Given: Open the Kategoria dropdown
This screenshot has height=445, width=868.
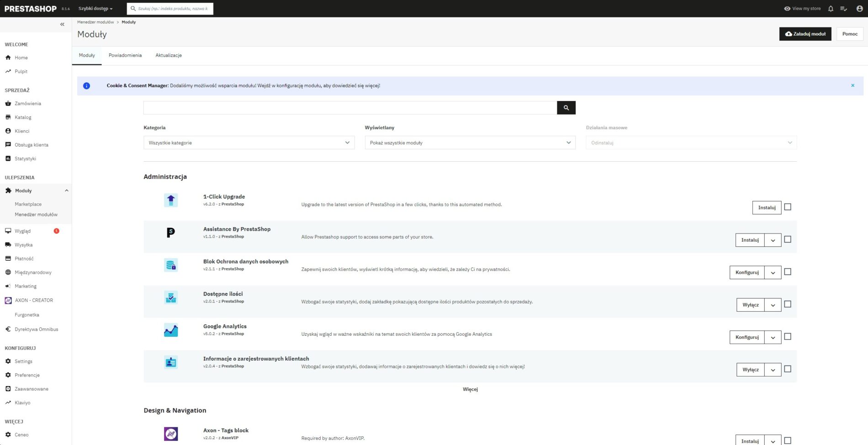Looking at the screenshot, I should tap(249, 143).
